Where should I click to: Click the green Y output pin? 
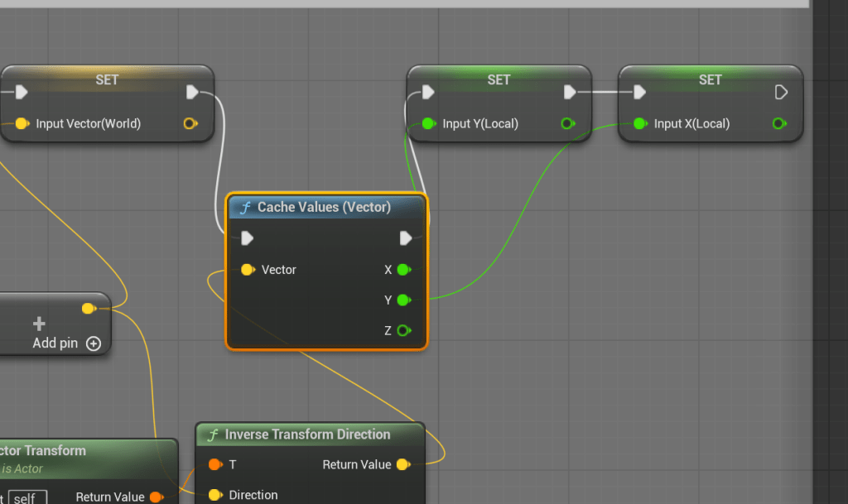click(x=403, y=300)
